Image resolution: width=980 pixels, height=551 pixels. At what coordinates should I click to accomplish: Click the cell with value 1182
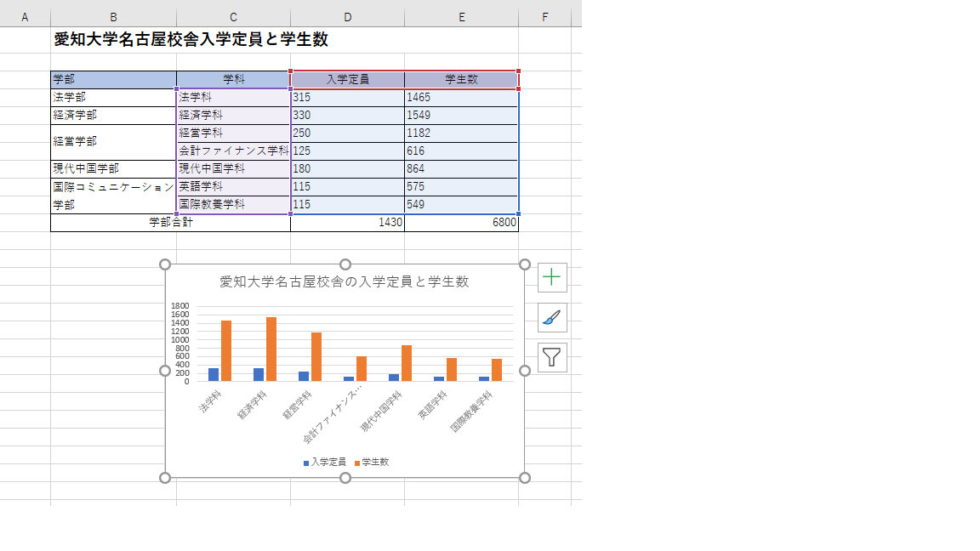pos(461,133)
